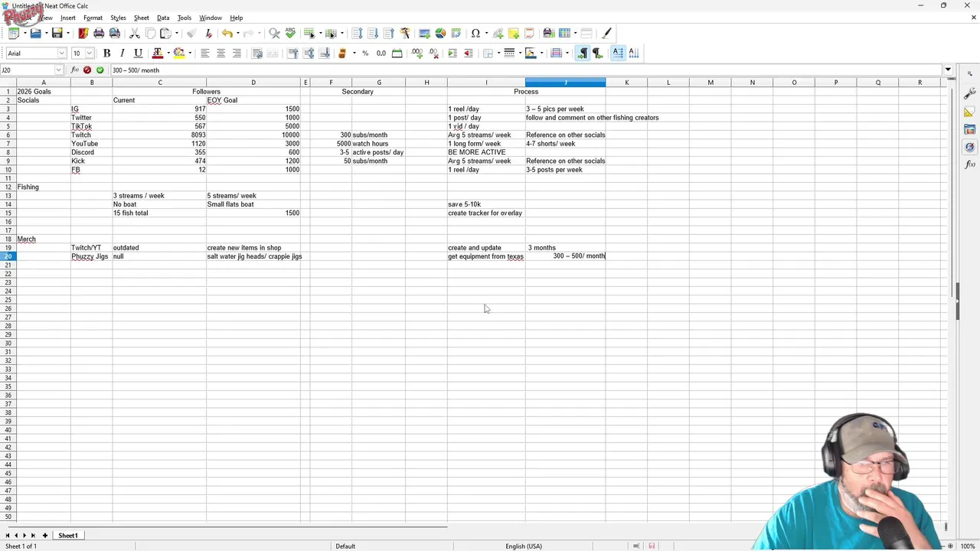Click the Show draw functions pencil icon
Image resolution: width=980 pixels, height=551 pixels.
point(607,33)
